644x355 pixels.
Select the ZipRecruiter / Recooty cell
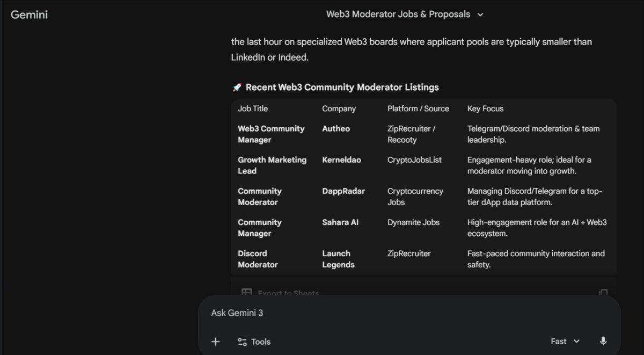point(411,134)
